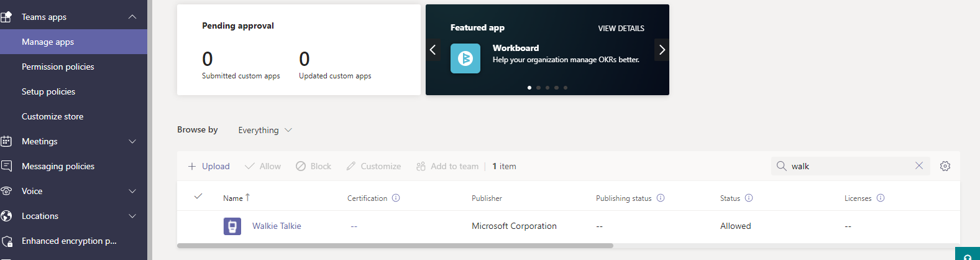Image resolution: width=980 pixels, height=260 pixels.
Task: Click the Publishing status column header
Action: click(x=624, y=198)
